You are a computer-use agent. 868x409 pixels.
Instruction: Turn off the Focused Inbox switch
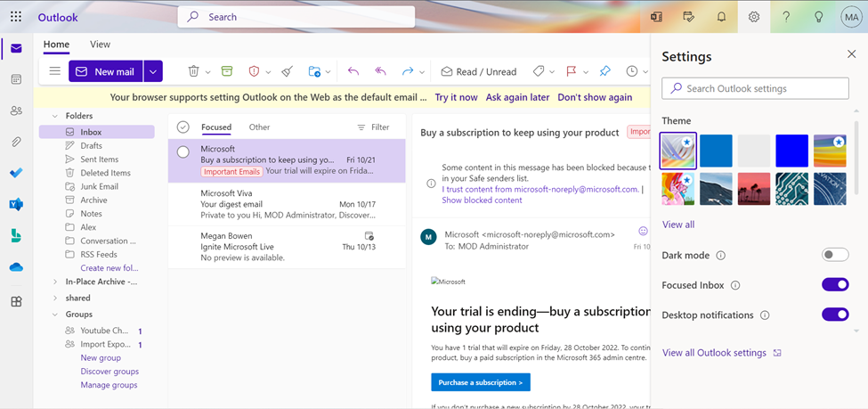835,285
